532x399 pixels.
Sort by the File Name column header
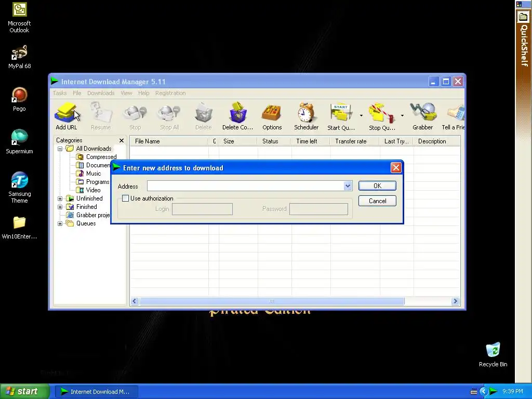(169, 141)
